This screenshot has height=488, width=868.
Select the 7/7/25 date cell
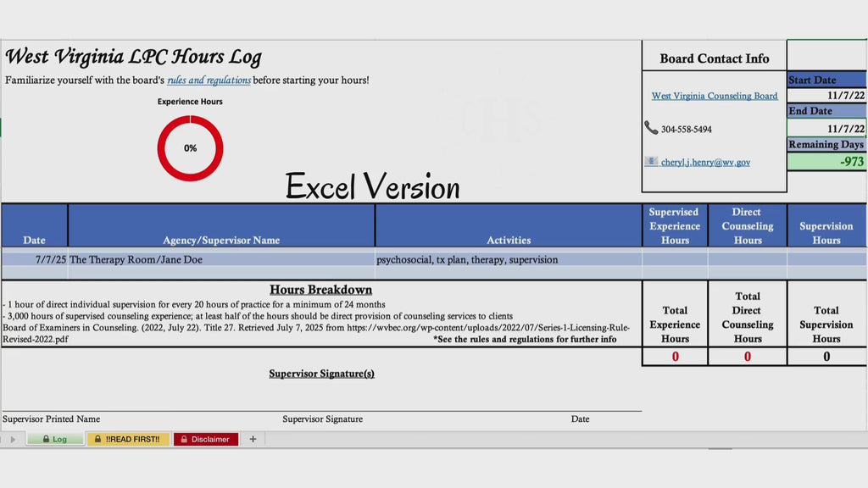tap(34, 259)
